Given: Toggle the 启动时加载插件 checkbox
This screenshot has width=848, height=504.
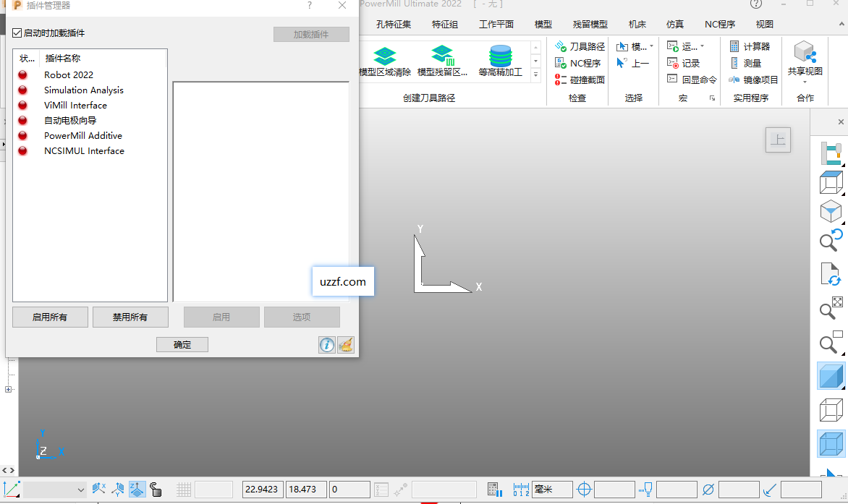Looking at the screenshot, I should coord(17,33).
